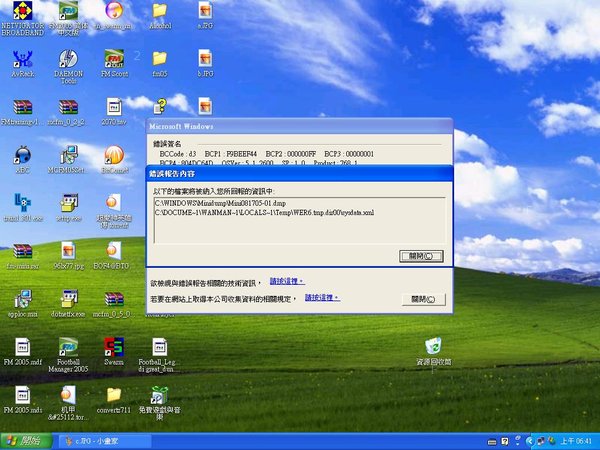
Task: Switch to c.JPG Paint taskbar button
Action: click(x=103, y=442)
